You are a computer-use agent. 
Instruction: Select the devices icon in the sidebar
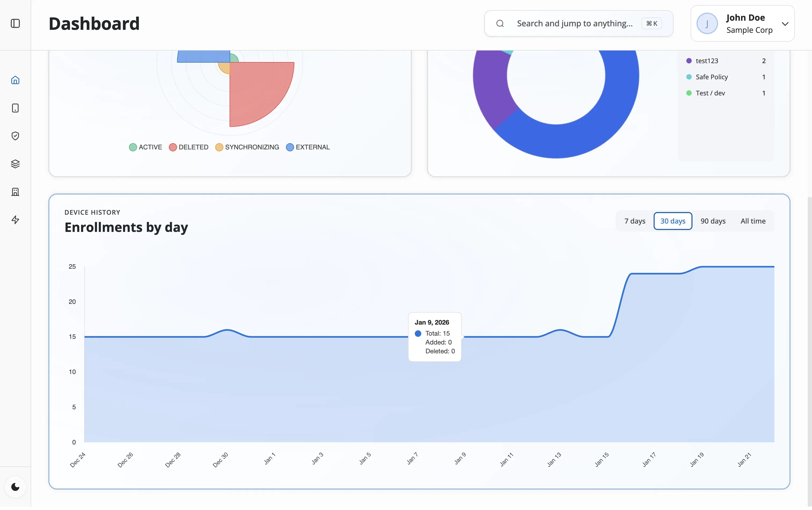(x=16, y=108)
